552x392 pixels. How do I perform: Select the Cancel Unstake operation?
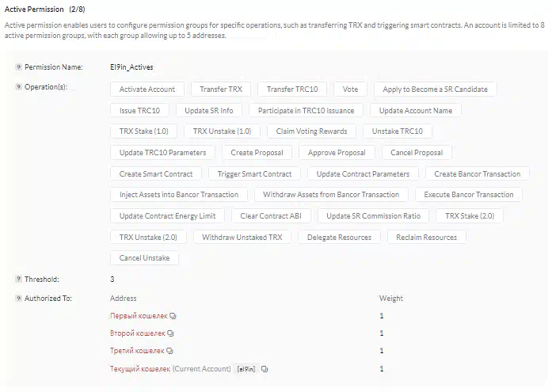click(x=144, y=258)
